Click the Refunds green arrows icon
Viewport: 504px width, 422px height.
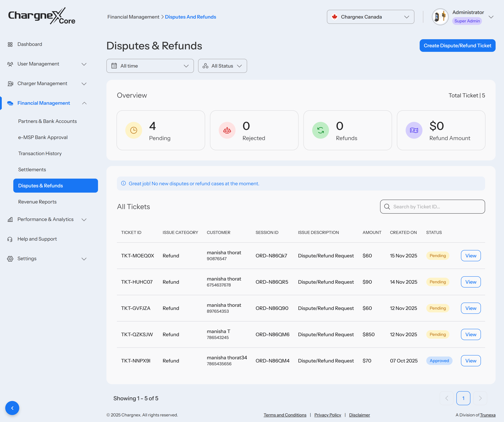coord(320,130)
